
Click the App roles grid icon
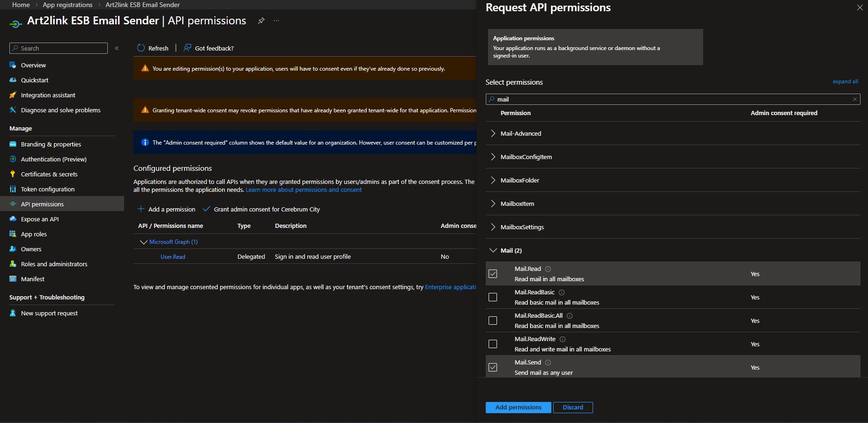(x=13, y=234)
